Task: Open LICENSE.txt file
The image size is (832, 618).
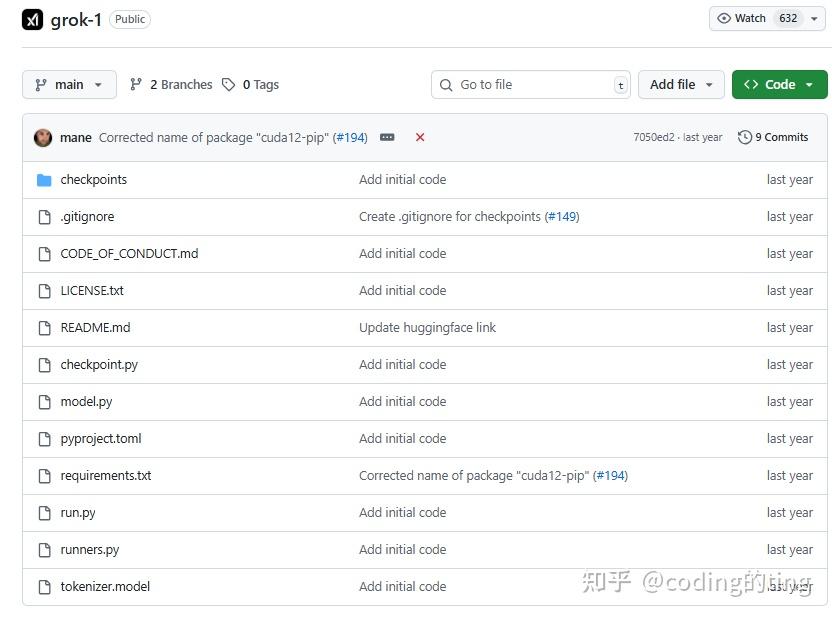Action: pyautogui.click(x=92, y=291)
